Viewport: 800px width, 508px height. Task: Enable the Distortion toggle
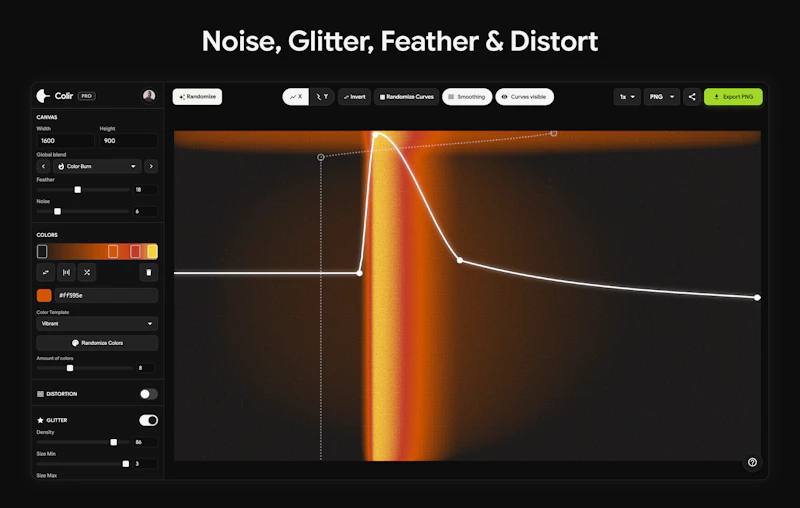coord(148,394)
